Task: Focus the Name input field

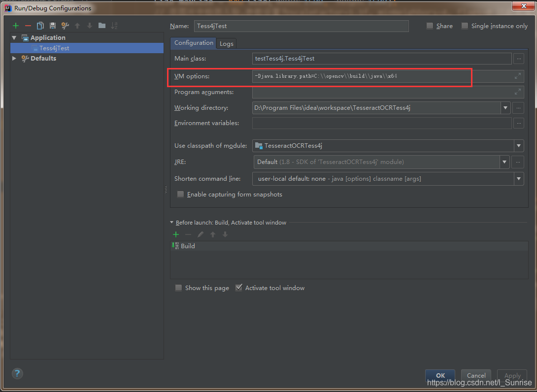Action: [302, 26]
